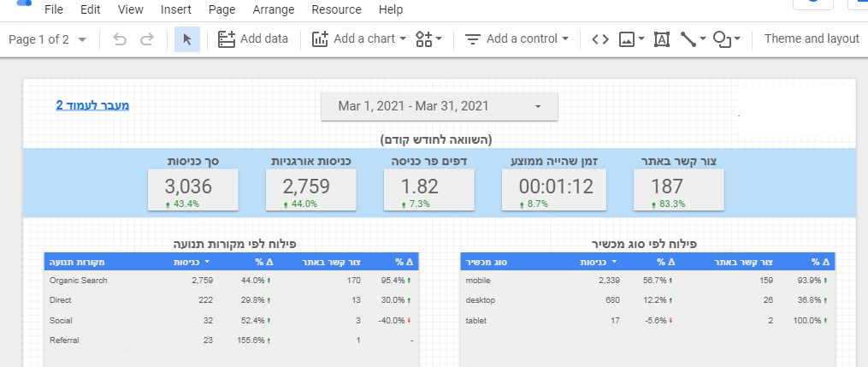868x367 pixels.
Task: Open community visualizations and components icon
Action: pos(428,39)
